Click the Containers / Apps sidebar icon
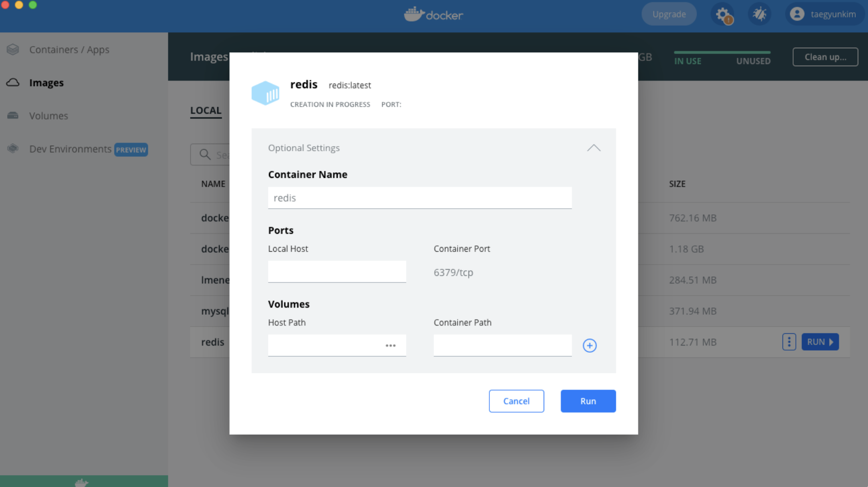 click(x=13, y=50)
